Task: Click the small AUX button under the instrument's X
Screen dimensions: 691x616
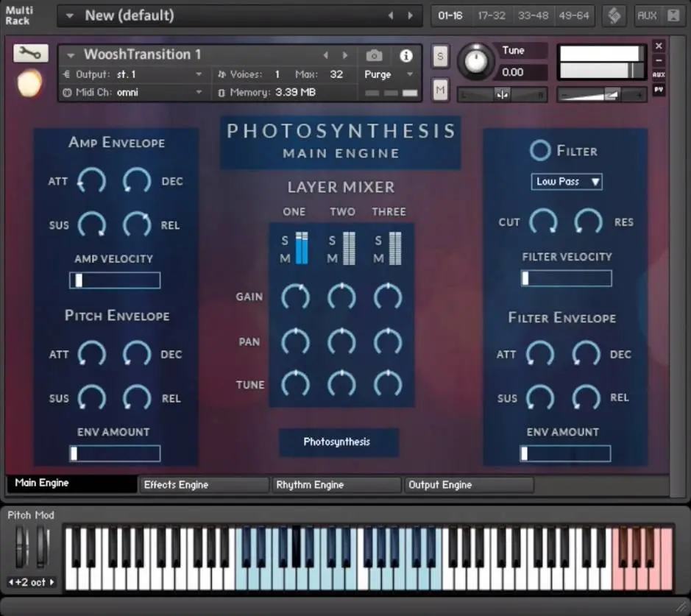Action: click(x=659, y=74)
